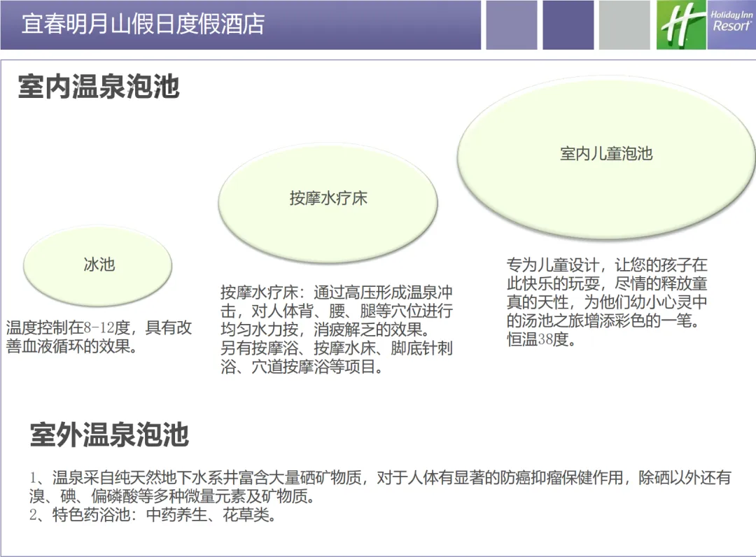
Task: Click the text line starting 专为儿童设计
Action: coord(607,265)
